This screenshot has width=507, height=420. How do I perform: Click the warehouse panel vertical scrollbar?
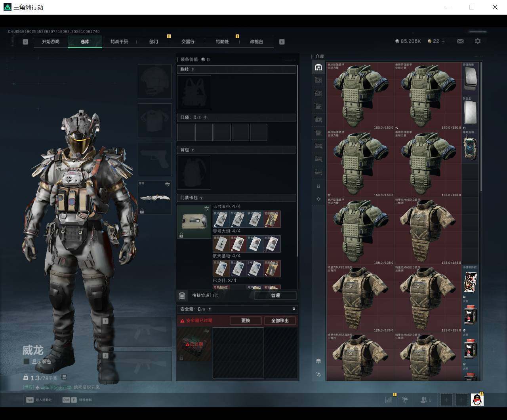(x=481, y=127)
